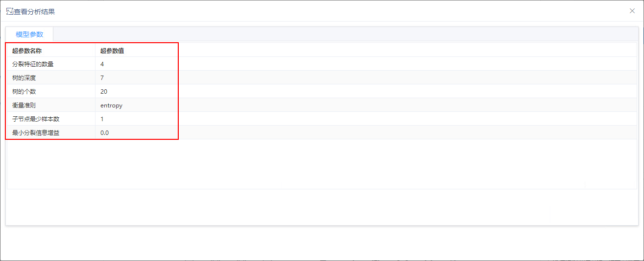This screenshot has height=261, width=644.
Task: Select the 衡量准则 row
Action: [322, 105]
